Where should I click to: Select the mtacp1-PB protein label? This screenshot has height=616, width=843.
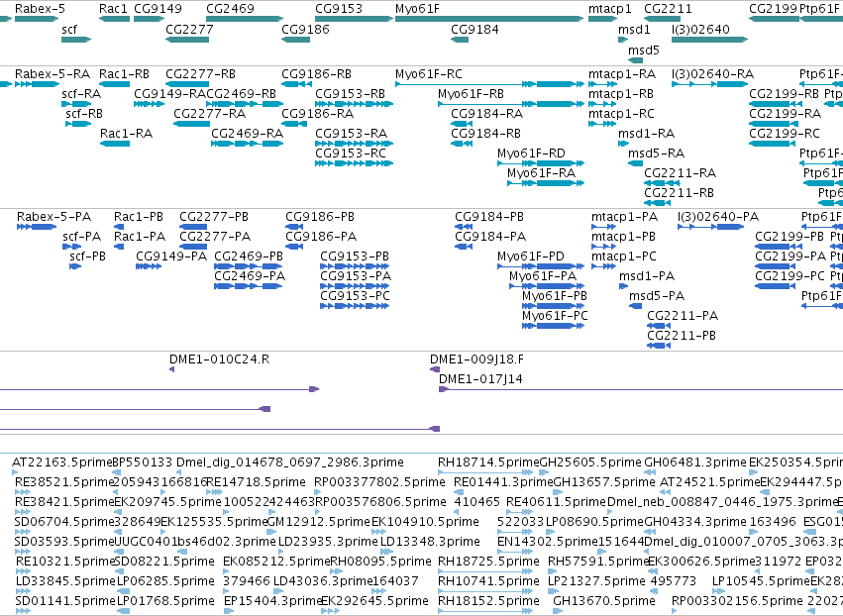624,237
